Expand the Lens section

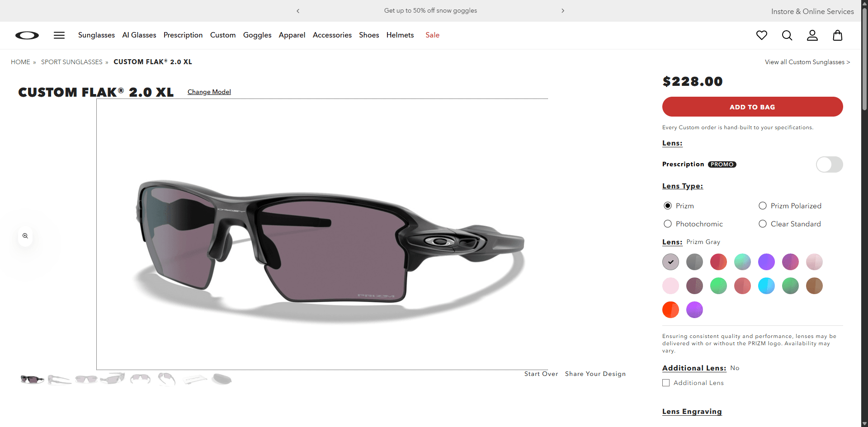(x=672, y=143)
